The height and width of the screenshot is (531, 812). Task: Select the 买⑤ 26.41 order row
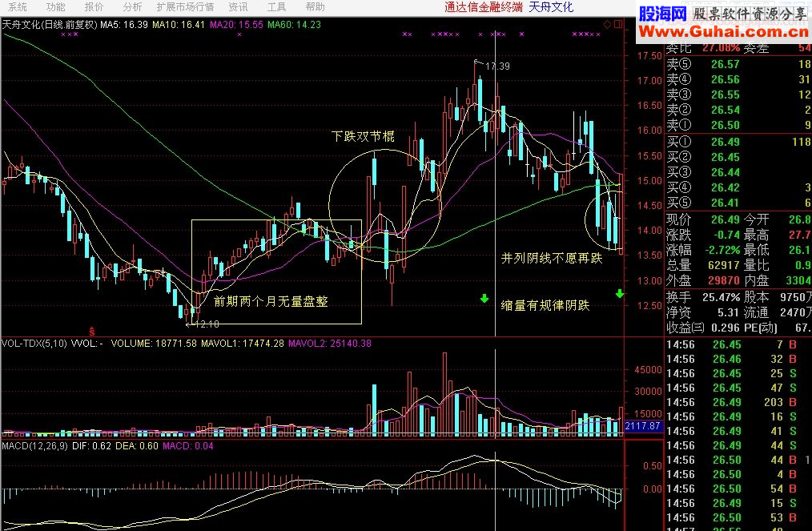pyautogui.click(x=738, y=203)
